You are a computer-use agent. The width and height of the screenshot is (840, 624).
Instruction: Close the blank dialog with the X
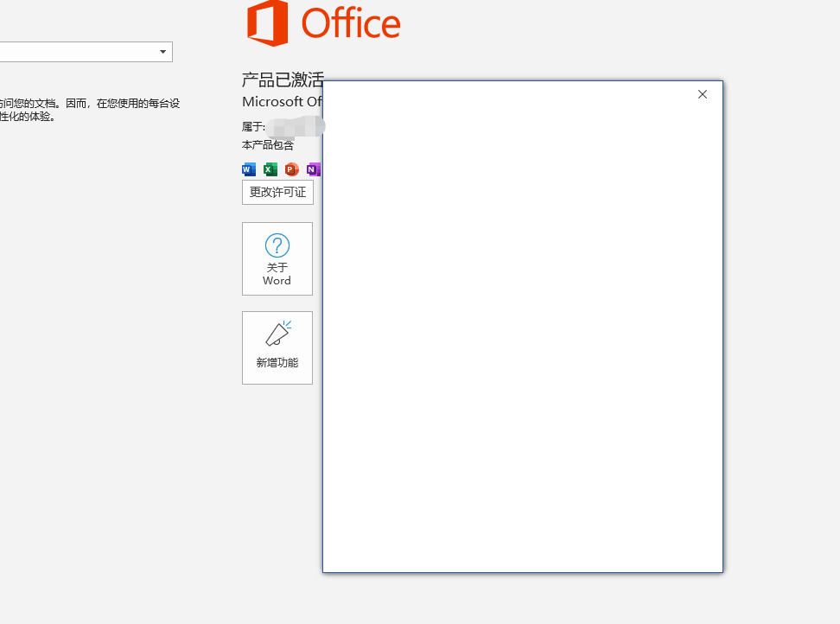(703, 94)
